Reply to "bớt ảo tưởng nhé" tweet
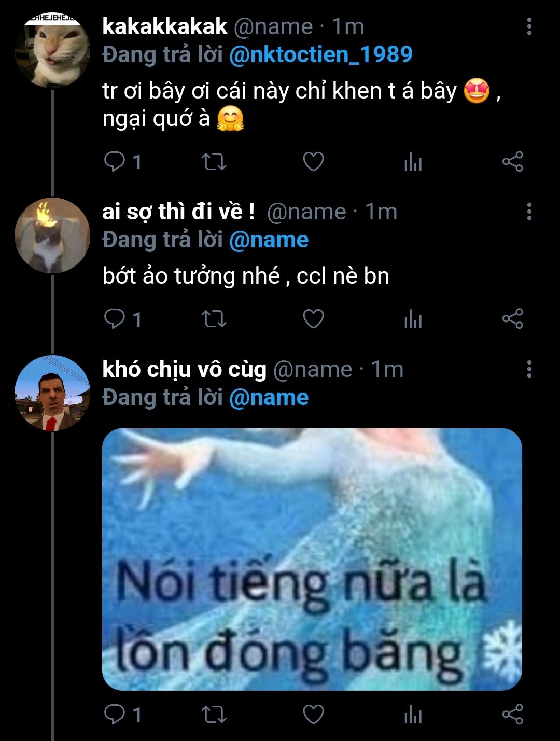560x741 pixels. pyautogui.click(x=114, y=319)
